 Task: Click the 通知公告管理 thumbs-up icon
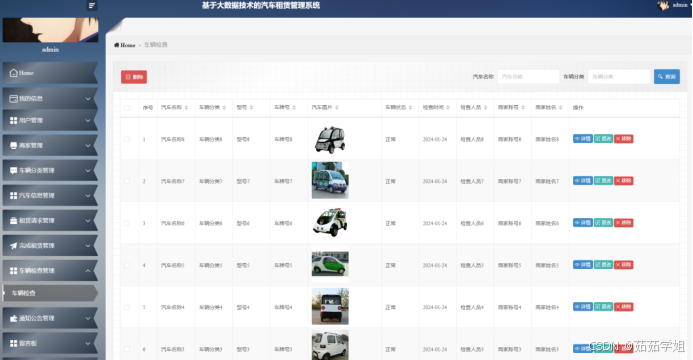pos(14,318)
